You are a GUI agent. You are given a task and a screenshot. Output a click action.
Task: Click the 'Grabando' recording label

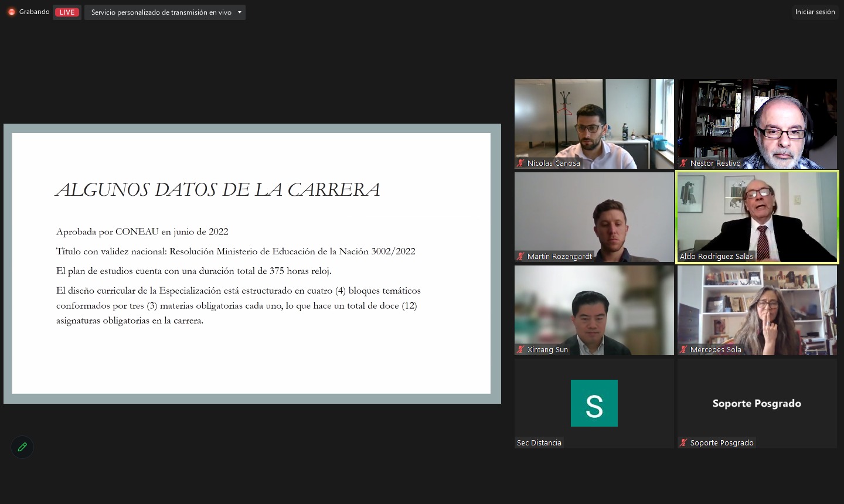coord(34,12)
